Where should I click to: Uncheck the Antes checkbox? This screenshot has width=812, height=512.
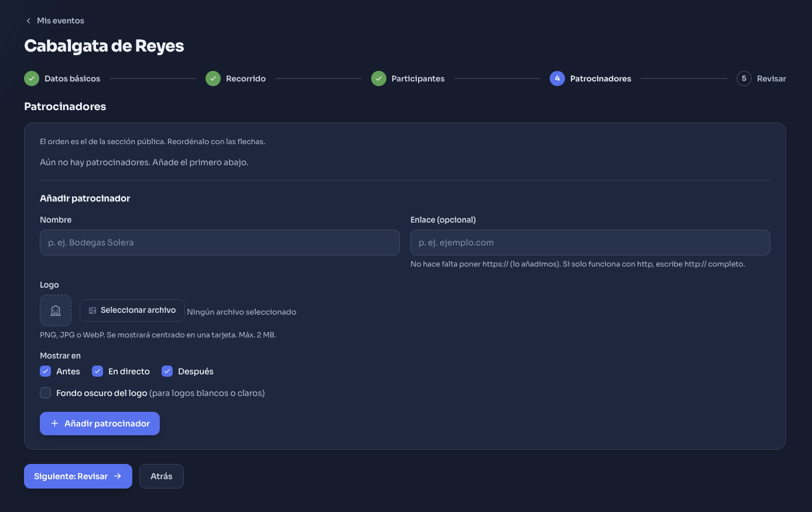46,371
